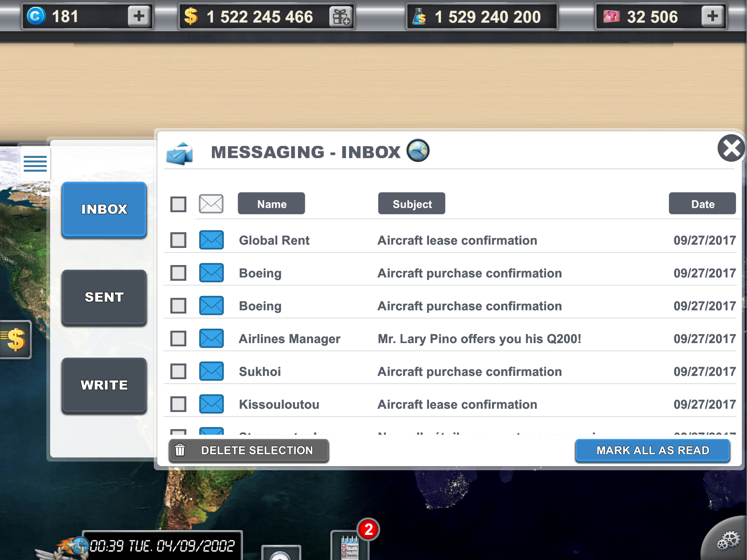Tap the trash icon on Delete Selection
The width and height of the screenshot is (747, 560).
click(x=180, y=450)
